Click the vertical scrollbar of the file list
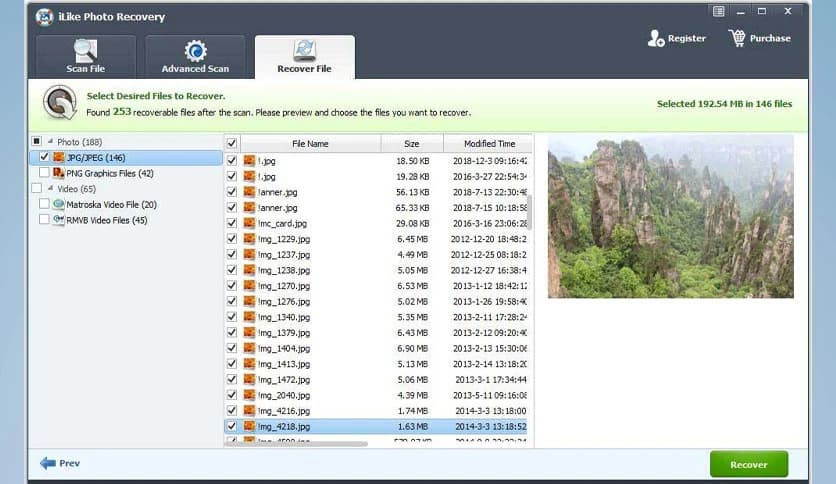The width and height of the screenshot is (836, 484). tap(529, 213)
